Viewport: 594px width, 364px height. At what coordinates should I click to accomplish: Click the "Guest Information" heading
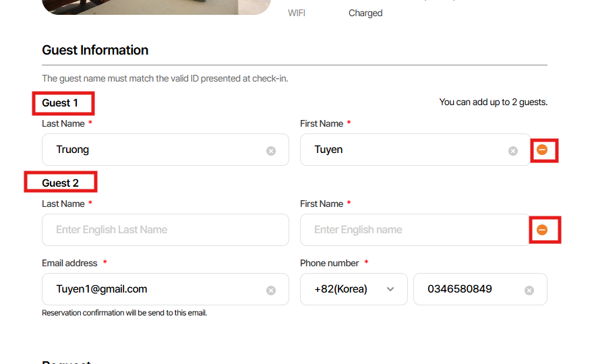[x=95, y=51]
